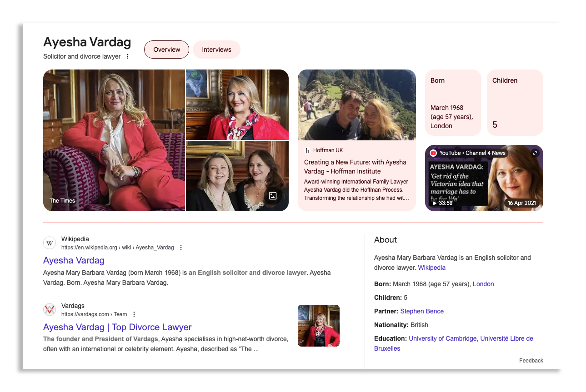The width and height of the screenshot is (586, 392).
Task: Click the YouTube logo on video card
Action: 433,153
